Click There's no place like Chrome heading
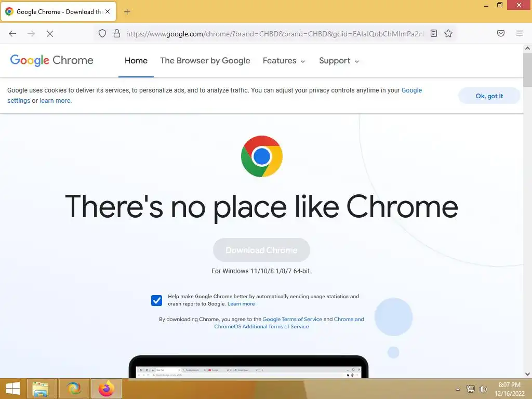532x399 pixels. [x=261, y=207]
